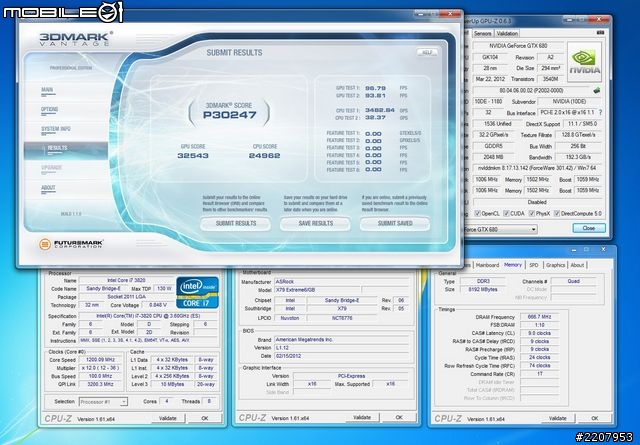Click OK in the CPU-Z processor window
Viewport: 640px width, 445px height.
tap(205, 418)
